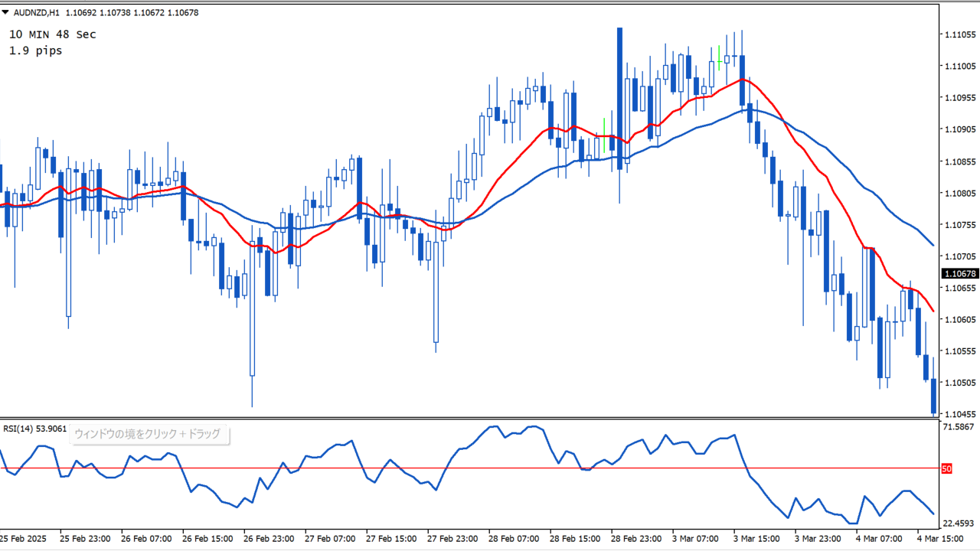Click the 1.11005 price on the scale

(959, 66)
